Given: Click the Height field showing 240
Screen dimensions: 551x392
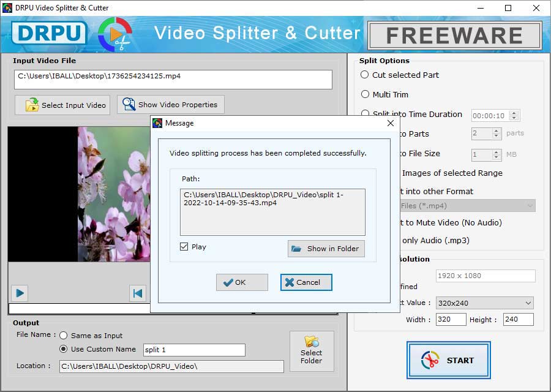Looking at the screenshot, I should pyautogui.click(x=519, y=319).
